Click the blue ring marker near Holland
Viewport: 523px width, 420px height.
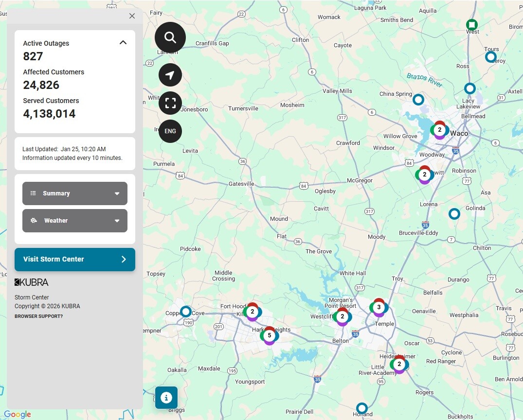361,408
